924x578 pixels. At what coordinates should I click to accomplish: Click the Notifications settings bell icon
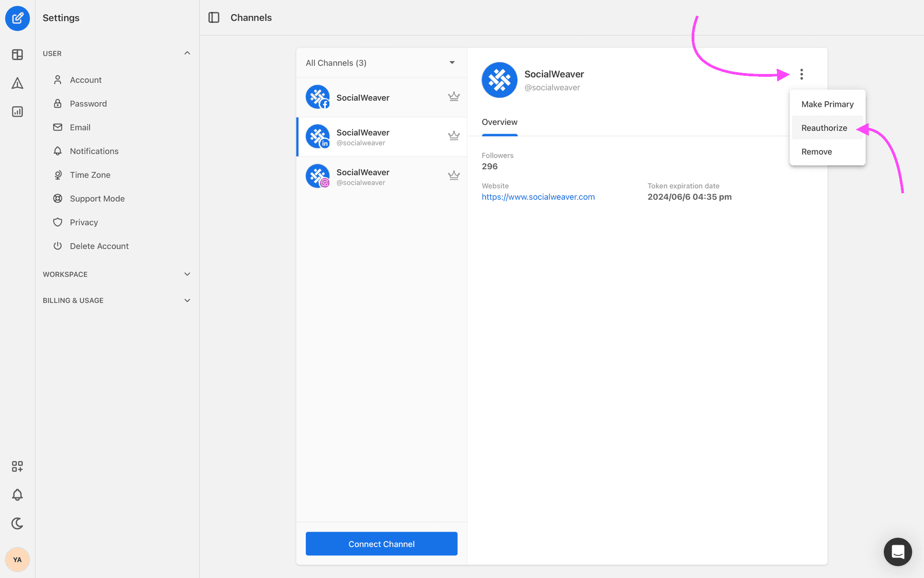pos(58,151)
